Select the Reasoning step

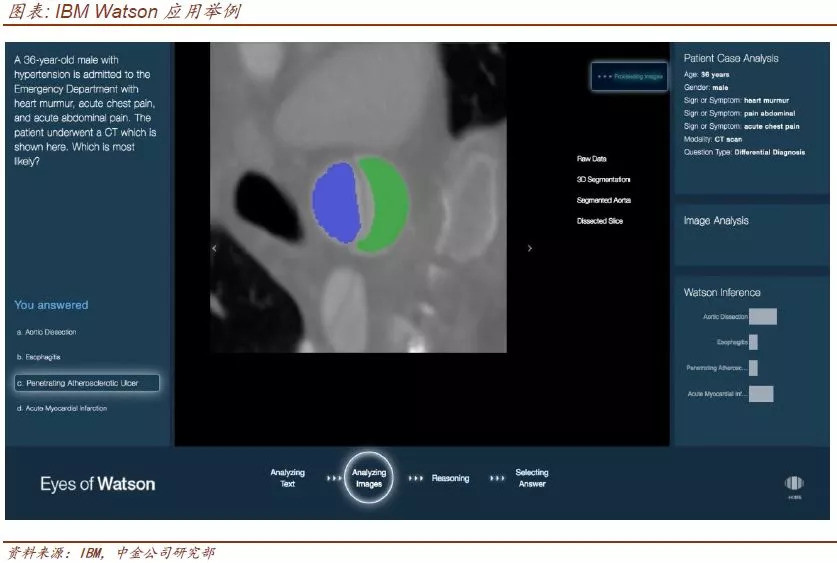pos(451,478)
